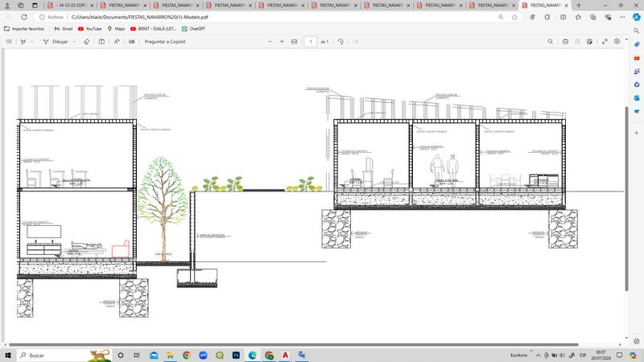
Task: Click Preguntar a Copilot
Action: point(165,42)
